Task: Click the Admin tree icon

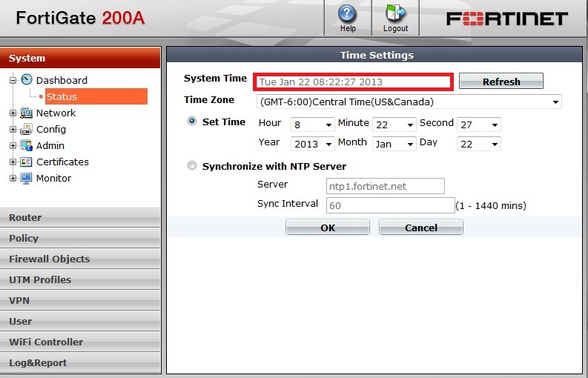Action: click(26, 145)
